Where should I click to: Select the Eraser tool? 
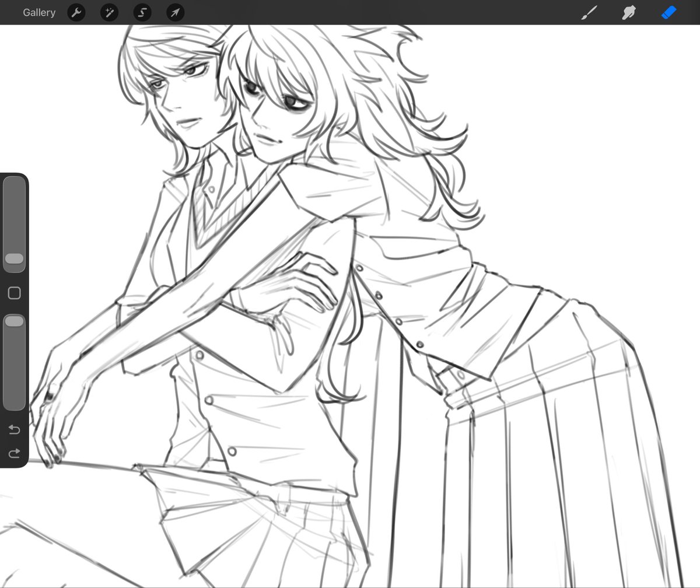668,12
